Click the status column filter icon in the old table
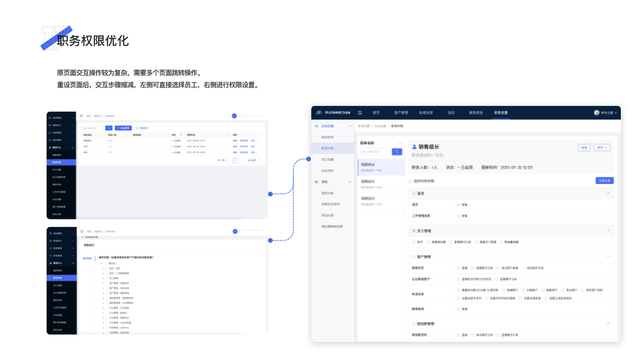 pyautogui.click(x=181, y=135)
